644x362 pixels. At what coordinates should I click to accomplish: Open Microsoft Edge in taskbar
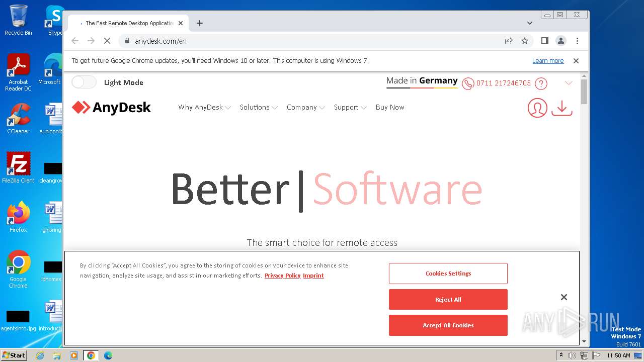tap(108, 355)
